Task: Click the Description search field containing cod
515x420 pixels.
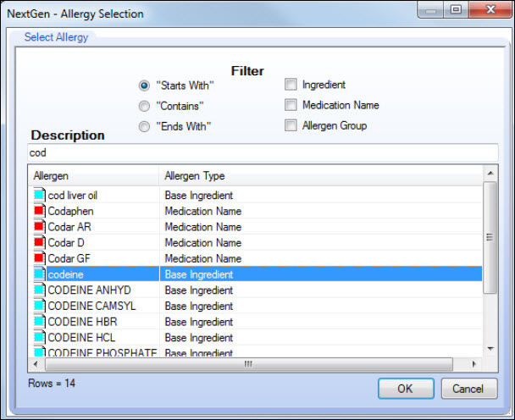Action: 263,152
